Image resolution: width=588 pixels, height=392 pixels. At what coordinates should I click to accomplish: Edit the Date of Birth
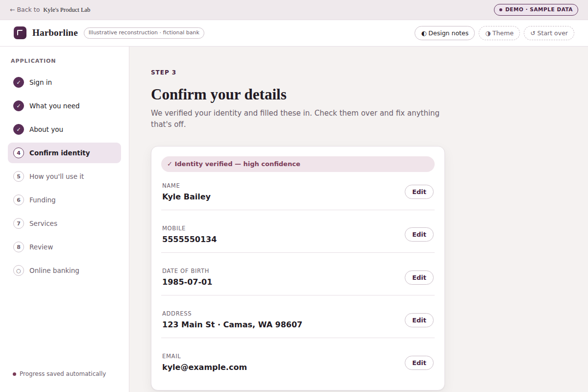click(x=419, y=277)
